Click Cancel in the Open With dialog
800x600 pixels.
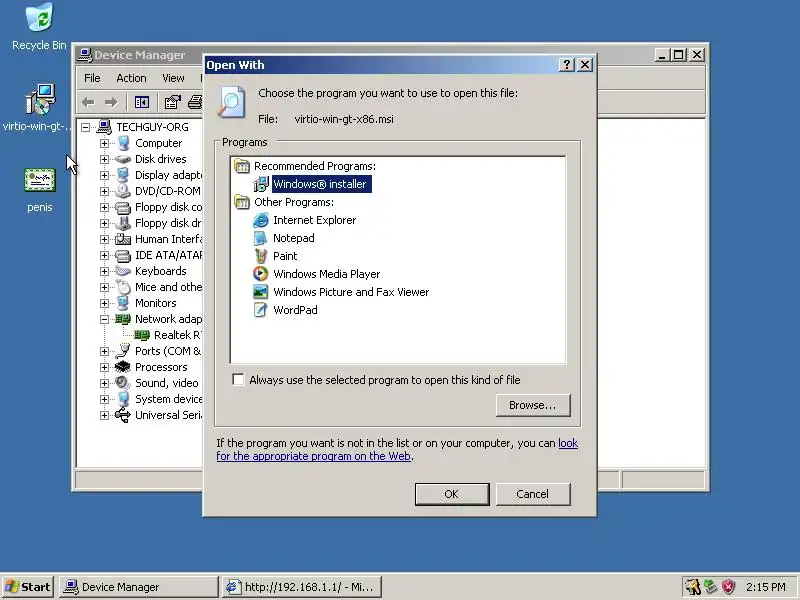(x=533, y=494)
